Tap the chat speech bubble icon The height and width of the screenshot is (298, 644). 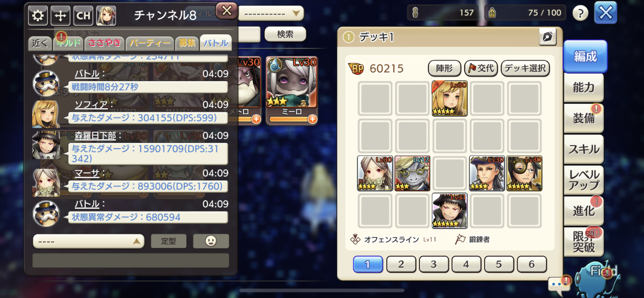(x=557, y=284)
